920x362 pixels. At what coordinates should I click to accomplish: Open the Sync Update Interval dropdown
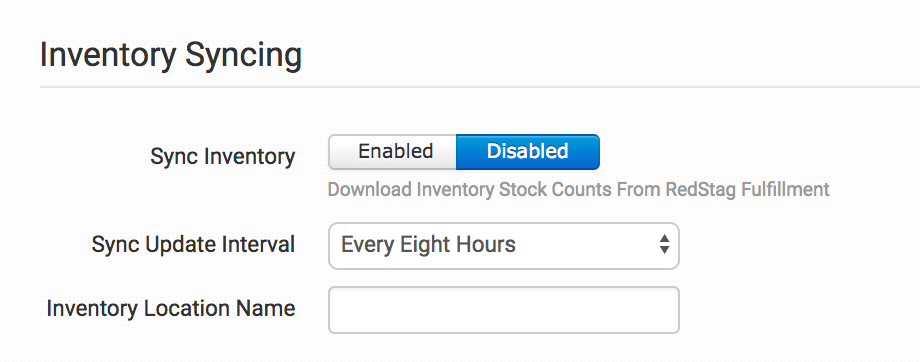(x=503, y=245)
